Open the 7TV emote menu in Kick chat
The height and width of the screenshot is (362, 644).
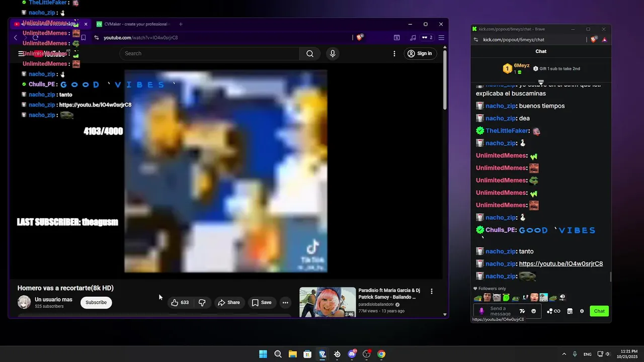point(522,311)
